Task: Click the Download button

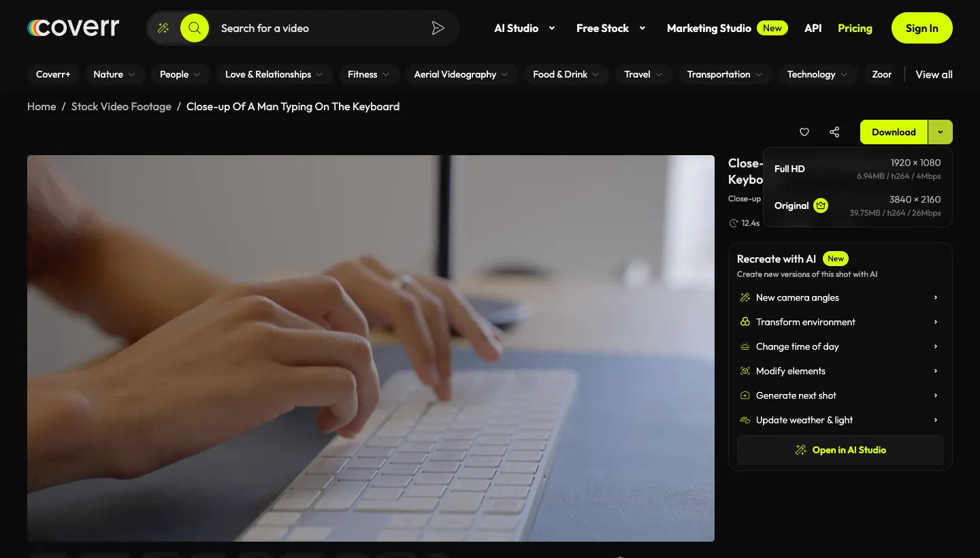Action: coord(894,132)
